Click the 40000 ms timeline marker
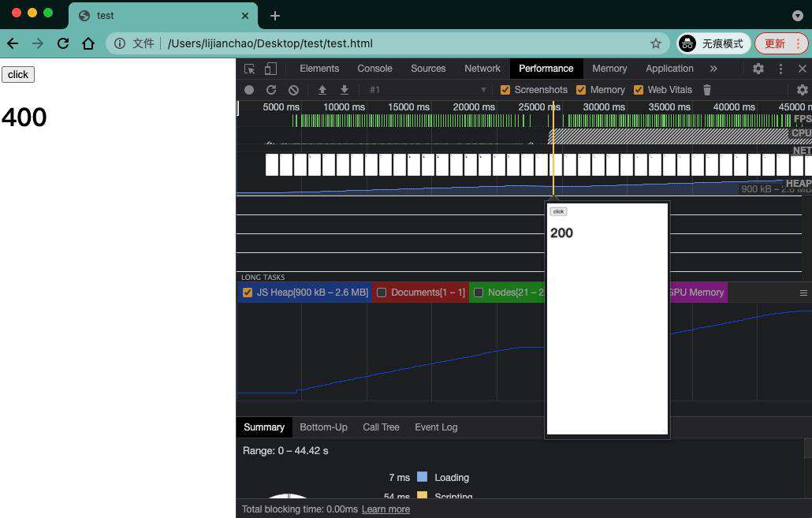The width and height of the screenshot is (812, 518). tap(734, 106)
